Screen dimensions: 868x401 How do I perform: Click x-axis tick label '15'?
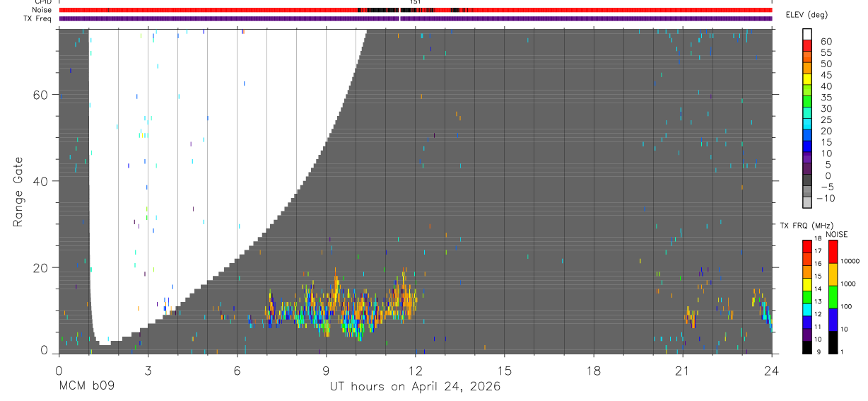point(504,371)
